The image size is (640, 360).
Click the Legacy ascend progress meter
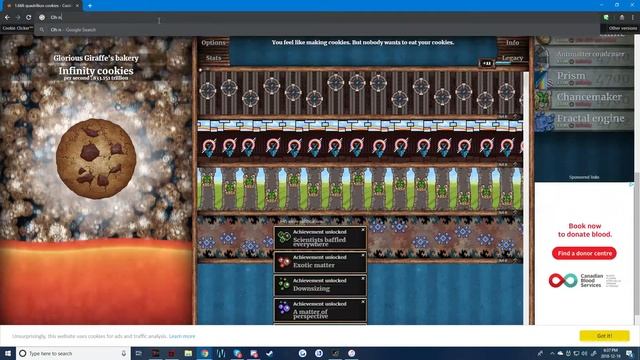coord(503,63)
